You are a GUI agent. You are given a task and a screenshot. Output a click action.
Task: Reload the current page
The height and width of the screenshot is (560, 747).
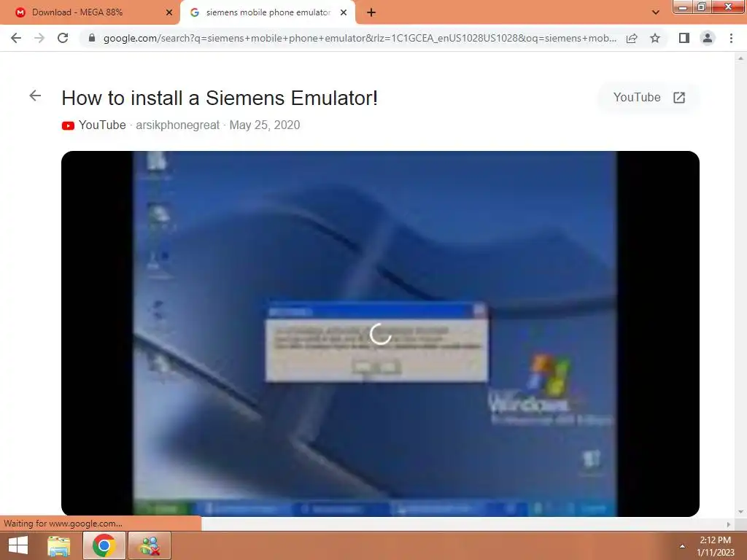pos(63,38)
